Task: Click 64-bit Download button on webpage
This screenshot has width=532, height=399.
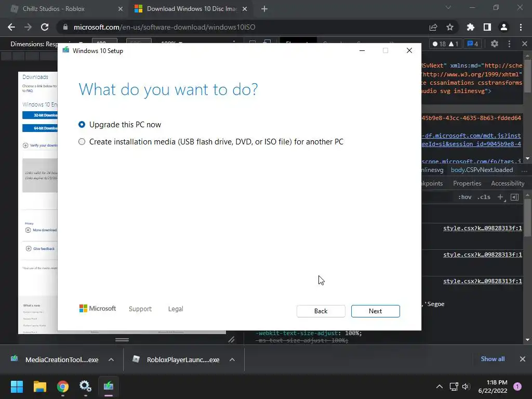Action: pos(40,128)
